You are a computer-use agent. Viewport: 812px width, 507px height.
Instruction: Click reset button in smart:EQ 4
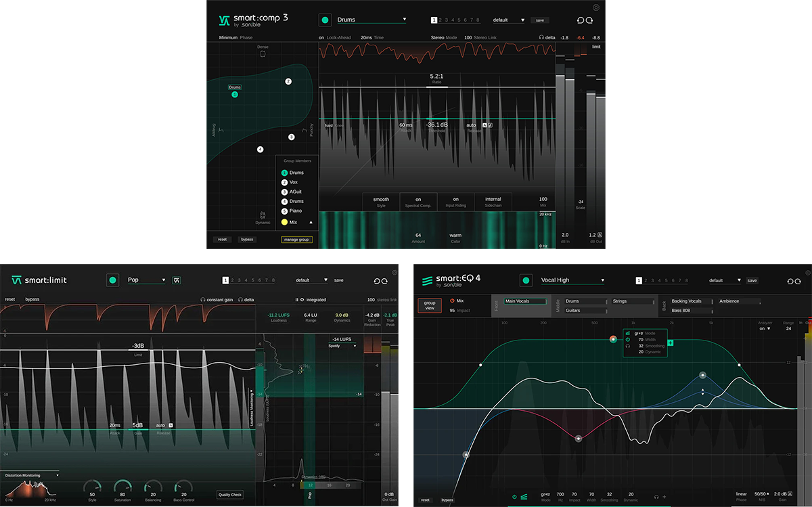pyautogui.click(x=425, y=500)
